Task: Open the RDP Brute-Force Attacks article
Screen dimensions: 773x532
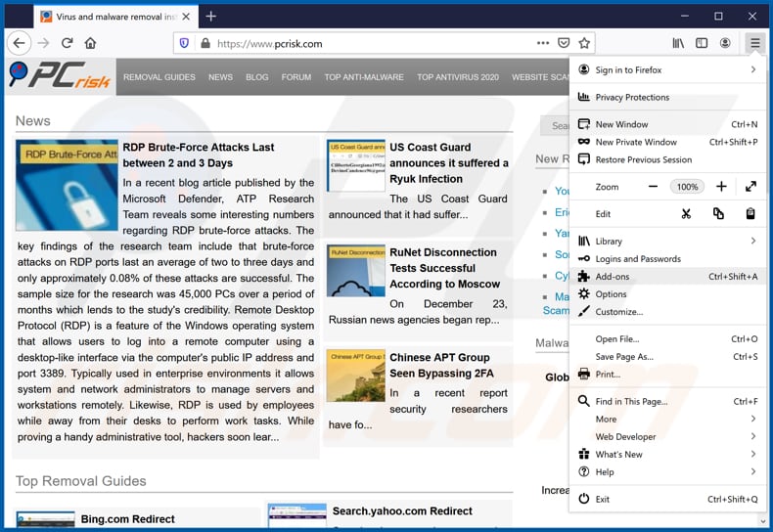Action: 199,155
